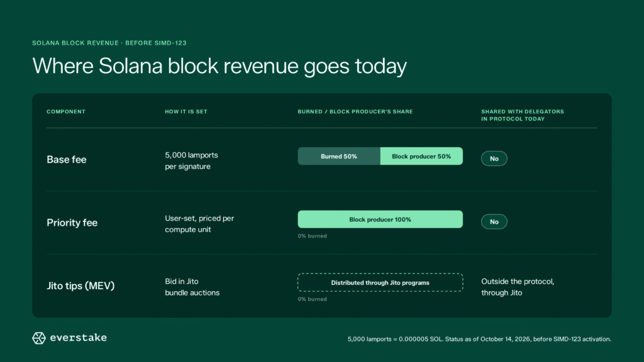Viewport: 644px width, 362px height.
Task: Select the Base fee row label
Action: pos(67,160)
